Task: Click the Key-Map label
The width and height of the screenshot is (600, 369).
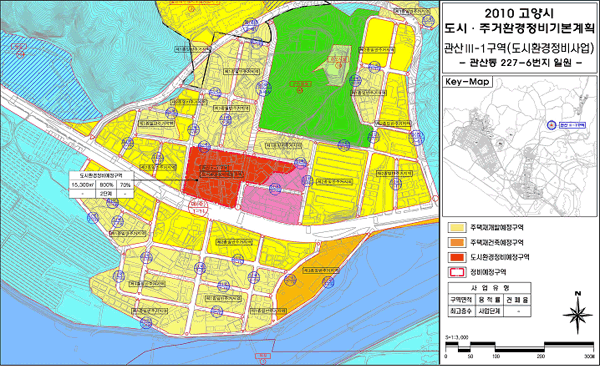Action: [x=467, y=82]
